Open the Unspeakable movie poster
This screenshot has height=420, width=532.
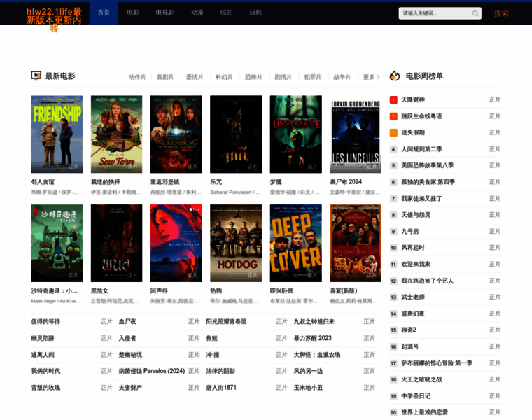[x=296, y=134]
